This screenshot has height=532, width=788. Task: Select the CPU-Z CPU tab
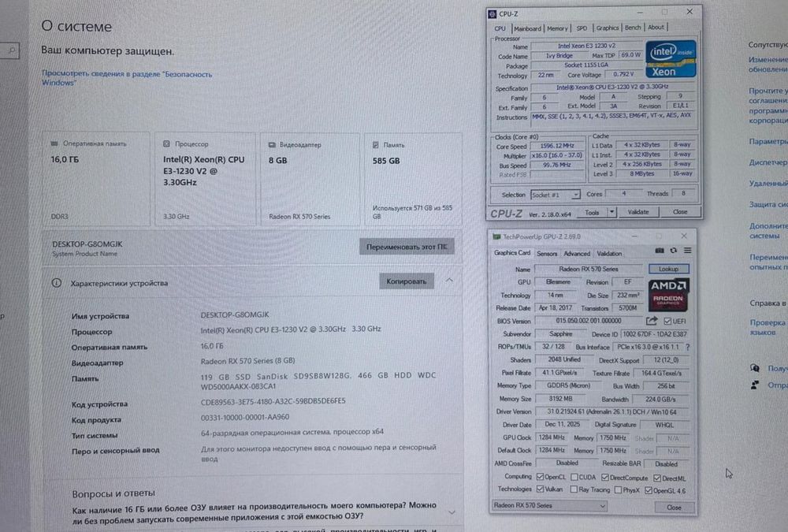click(500, 28)
